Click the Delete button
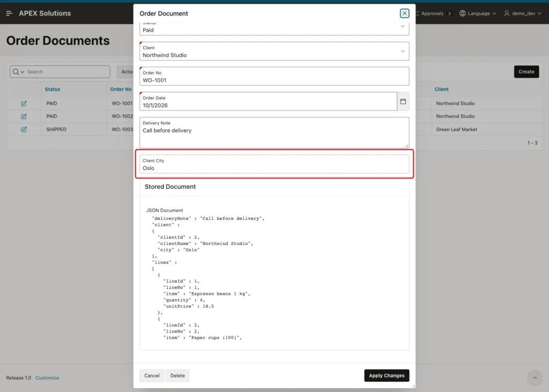Screen dimensions: 549x392 click(x=177, y=375)
